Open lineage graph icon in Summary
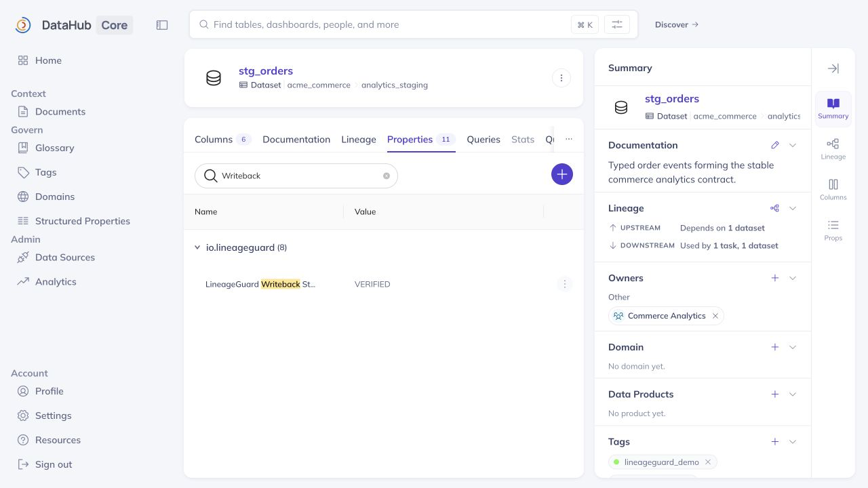This screenshot has height=488, width=868. point(775,208)
